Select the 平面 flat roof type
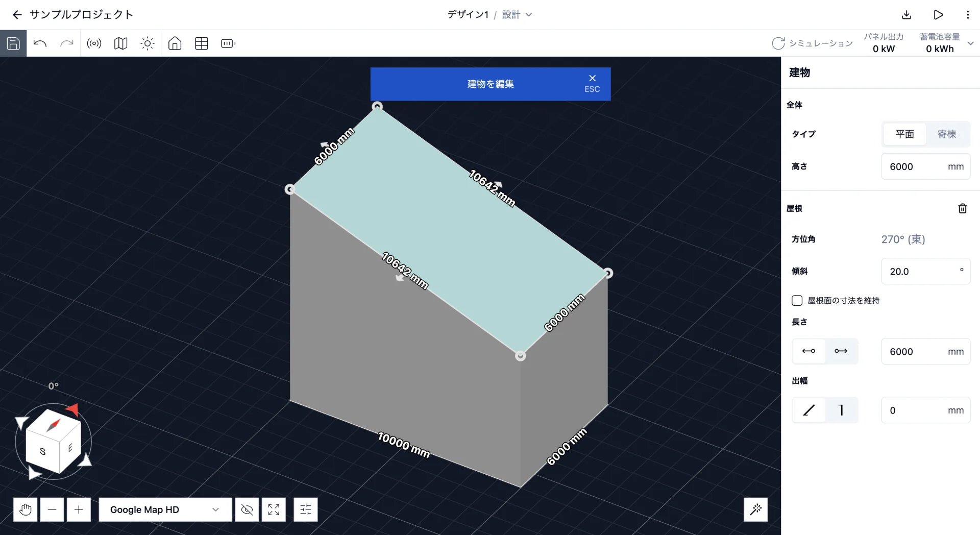 coord(904,134)
